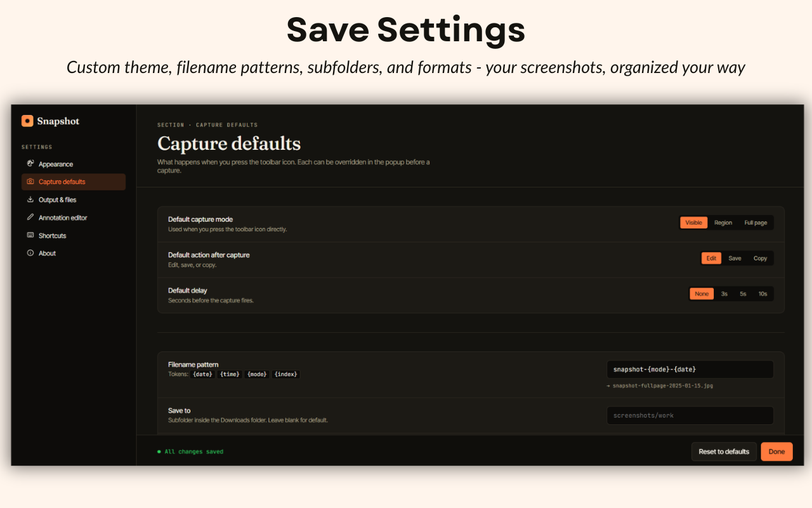812x508 pixels.
Task: Click the 'Default delay' label
Action: (x=188, y=291)
